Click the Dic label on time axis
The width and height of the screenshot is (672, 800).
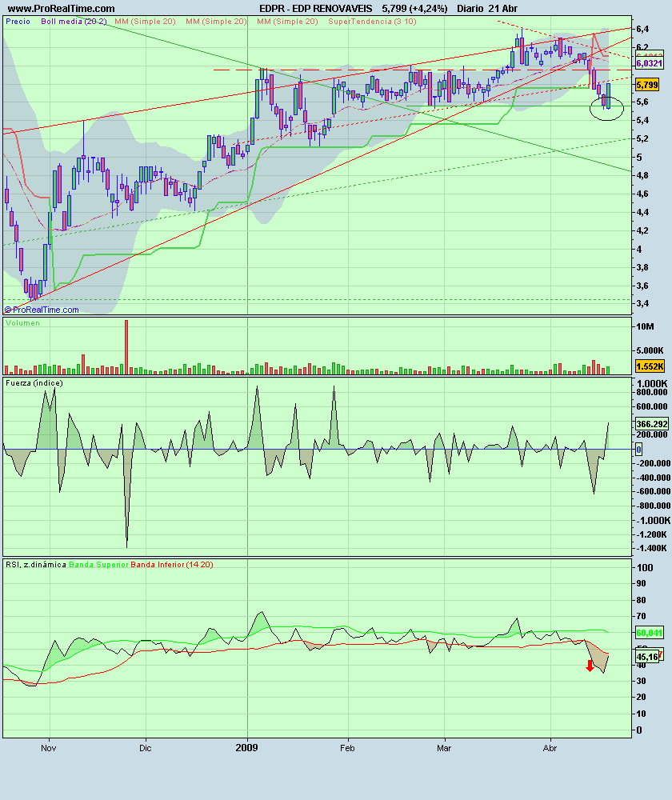[x=146, y=748]
